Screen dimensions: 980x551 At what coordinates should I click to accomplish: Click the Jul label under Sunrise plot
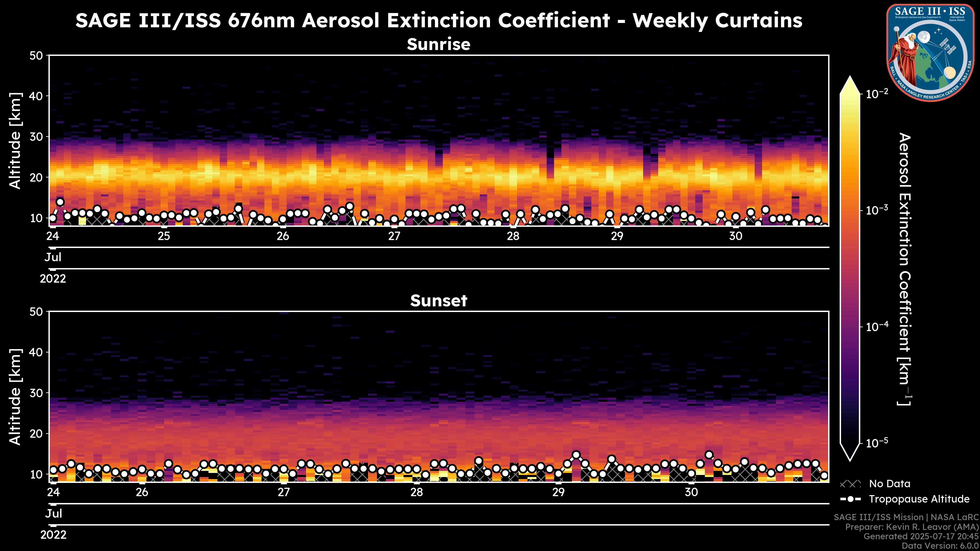pyautogui.click(x=53, y=257)
